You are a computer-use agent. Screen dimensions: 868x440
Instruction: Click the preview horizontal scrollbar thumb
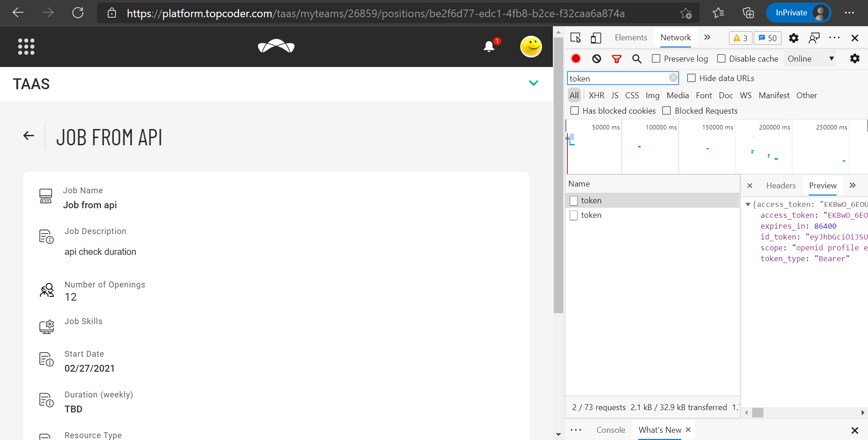click(x=758, y=412)
